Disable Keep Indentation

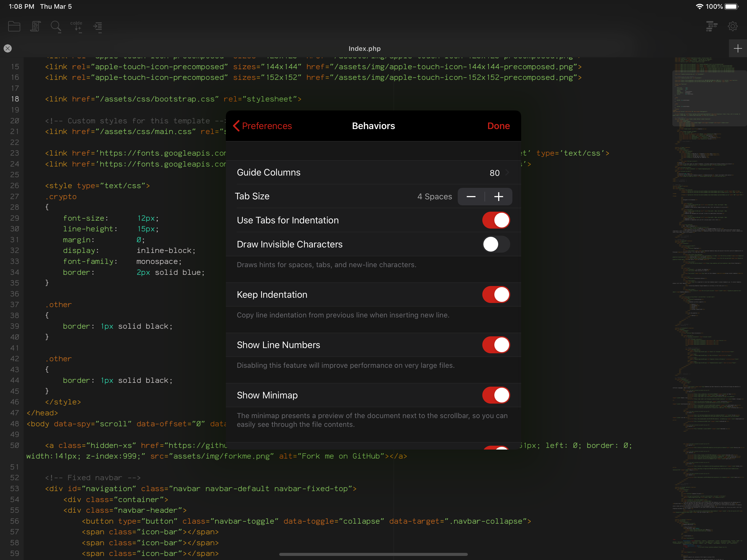tap(495, 294)
